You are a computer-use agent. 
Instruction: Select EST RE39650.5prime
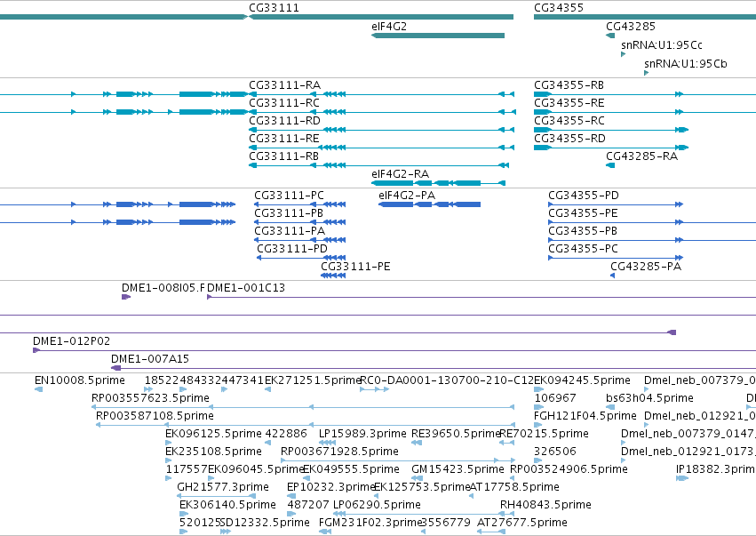[456, 434]
